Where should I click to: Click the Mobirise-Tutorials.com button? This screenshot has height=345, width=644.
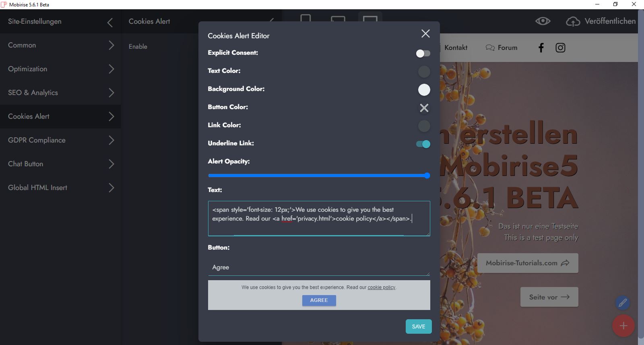[x=528, y=263]
